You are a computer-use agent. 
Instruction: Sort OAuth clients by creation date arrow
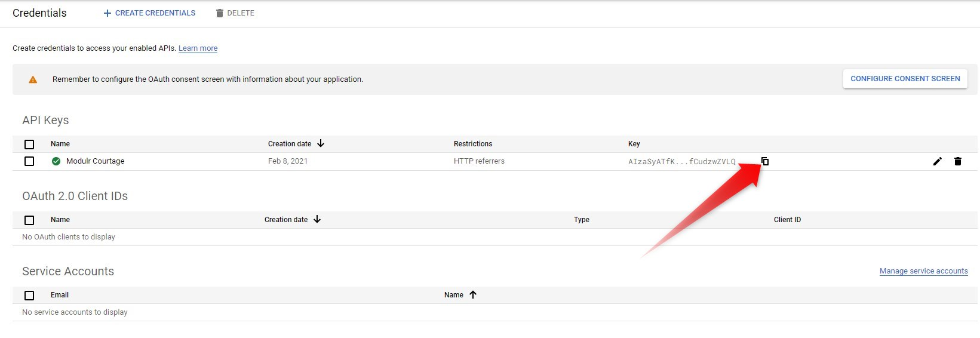point(317,219)
